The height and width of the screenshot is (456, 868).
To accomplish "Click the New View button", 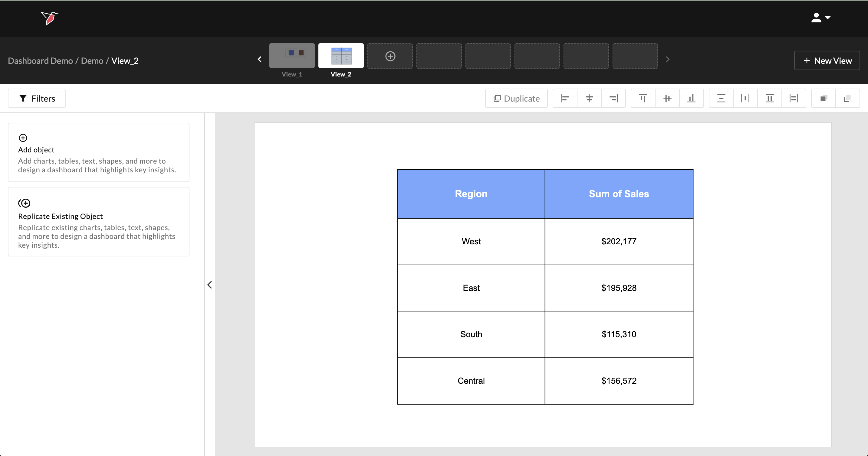I will 827,60.
